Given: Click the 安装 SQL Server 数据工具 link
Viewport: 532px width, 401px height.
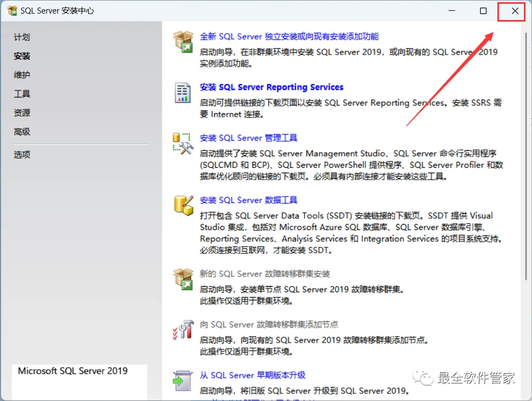Looking at the screenshot, I should click(x=248, y=200).
